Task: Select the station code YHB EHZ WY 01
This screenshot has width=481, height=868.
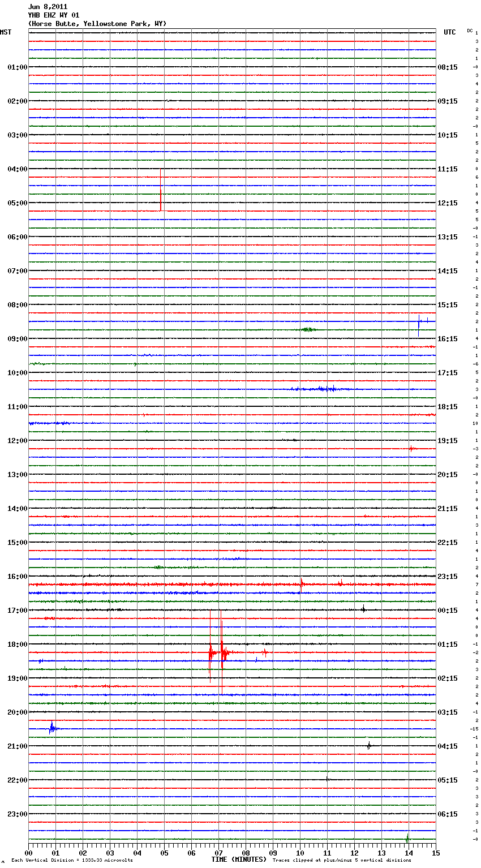Action: coord(54,15)
